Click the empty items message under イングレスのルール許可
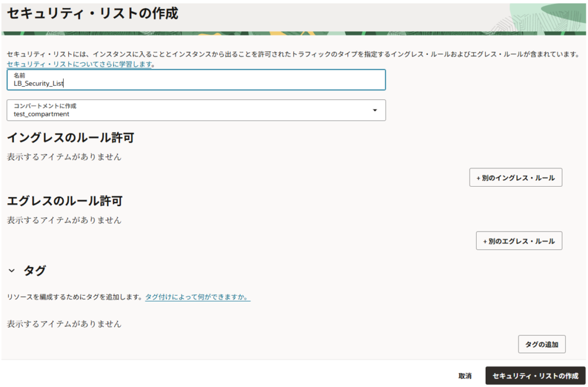This screenshot has height=387, width=588. coord(64,157)
